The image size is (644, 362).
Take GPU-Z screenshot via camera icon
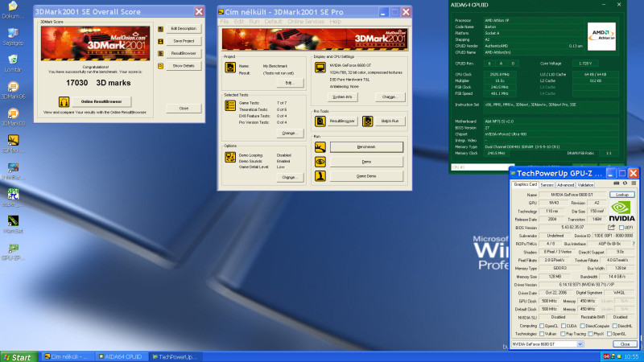617,183
